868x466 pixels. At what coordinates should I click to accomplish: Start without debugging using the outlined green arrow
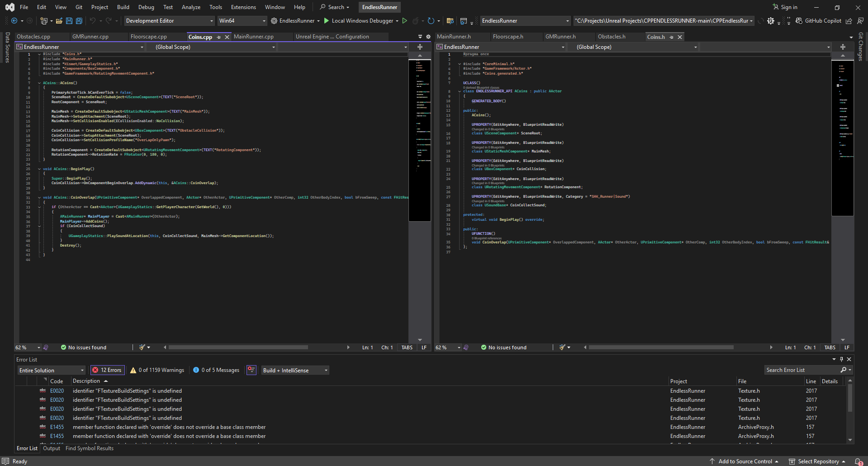pyautogui.click(x=405, y=21)
